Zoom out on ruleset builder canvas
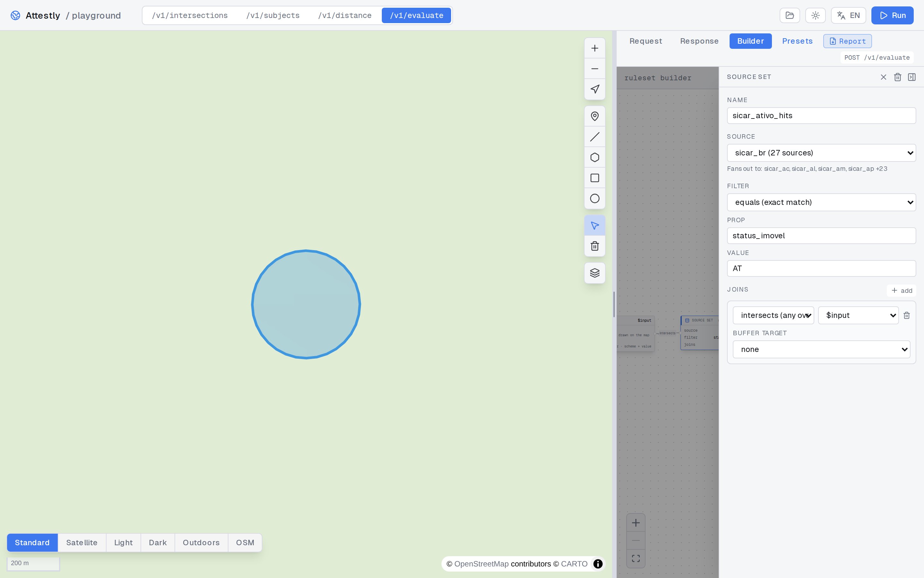 (636, 540)
